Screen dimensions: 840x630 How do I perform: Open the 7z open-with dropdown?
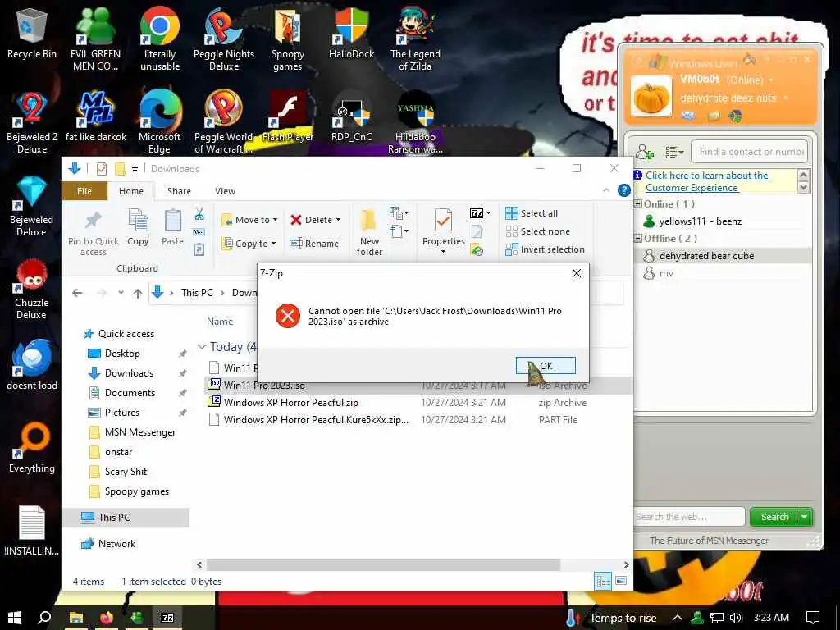tap(480, 213)
